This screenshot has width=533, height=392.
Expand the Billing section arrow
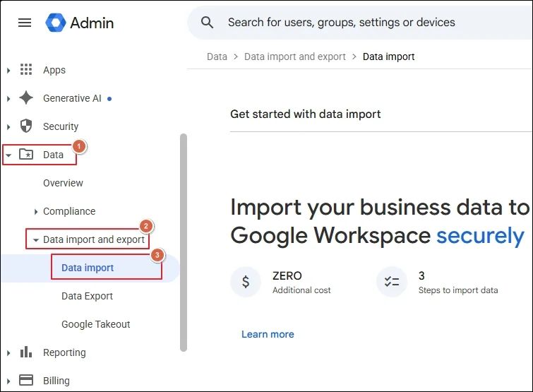(8, 381)
